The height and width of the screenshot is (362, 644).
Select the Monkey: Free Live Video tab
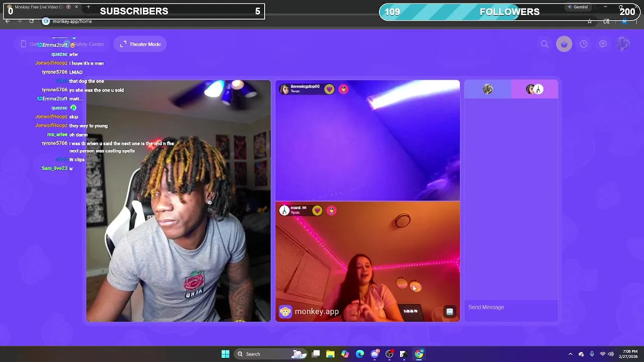43,7
